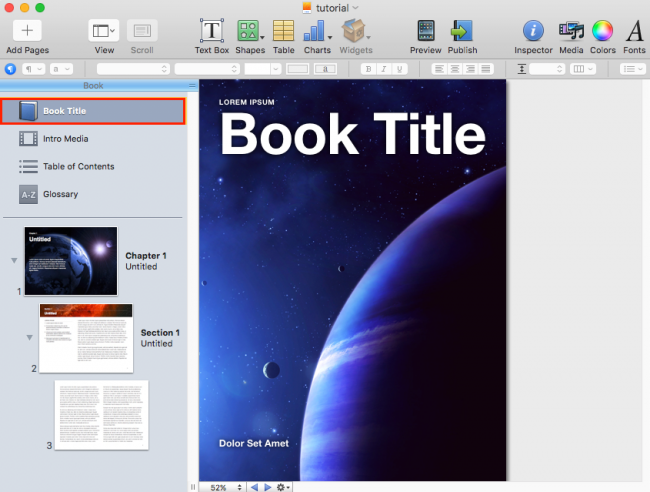Screen dimensions: 650x492
Task: Justify text alignment
Action: pyautogui.click(x=485, y=69)
